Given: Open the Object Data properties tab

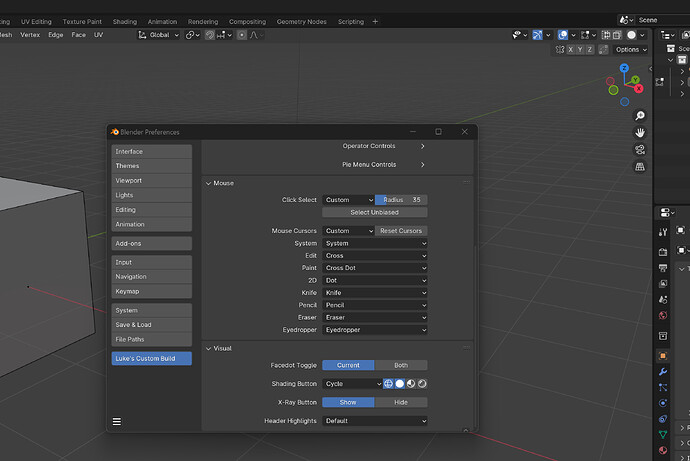Looking at the screenshot, I should coord(663,435).
